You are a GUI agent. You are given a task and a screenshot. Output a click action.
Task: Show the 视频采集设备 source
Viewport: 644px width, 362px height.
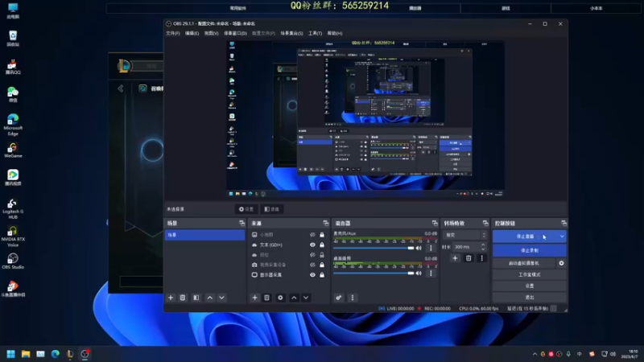(x=312, y=265)
